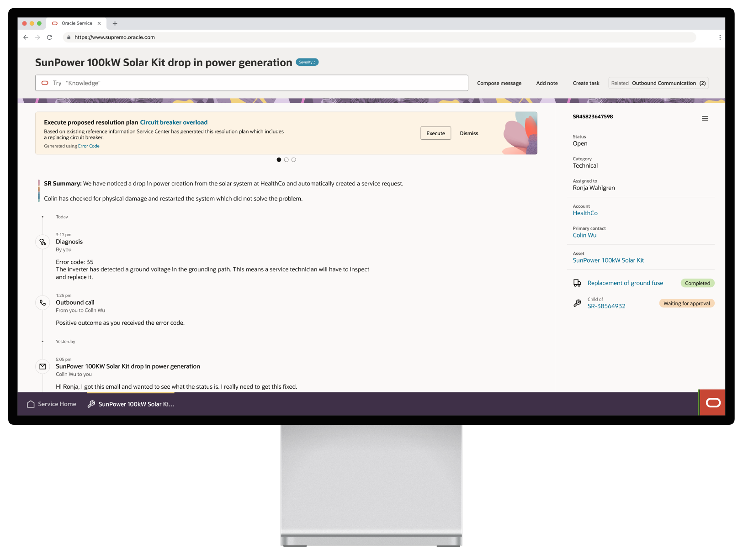
Task: Click the wrench icon beside Child of
Action: pyautogui.click(x=577, y=303)
